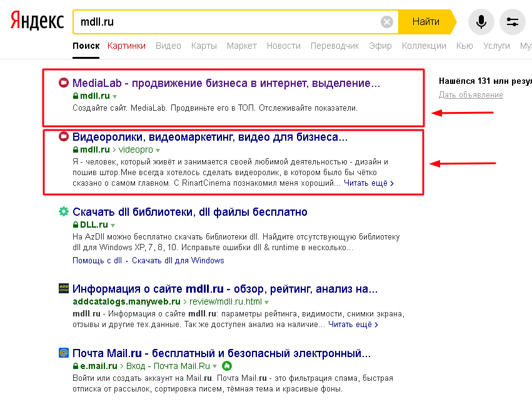
Task: Click the Яндекс logo
Action: click(37, 21)
